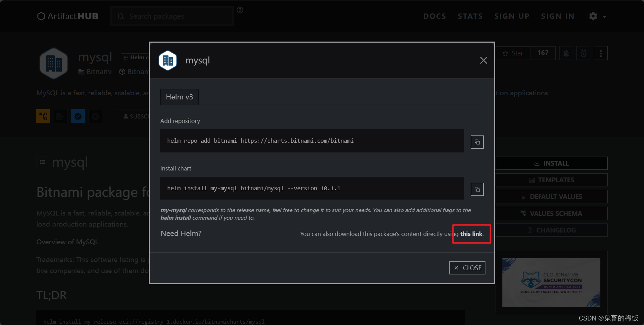Click the Overview of MySQL link

68,242
